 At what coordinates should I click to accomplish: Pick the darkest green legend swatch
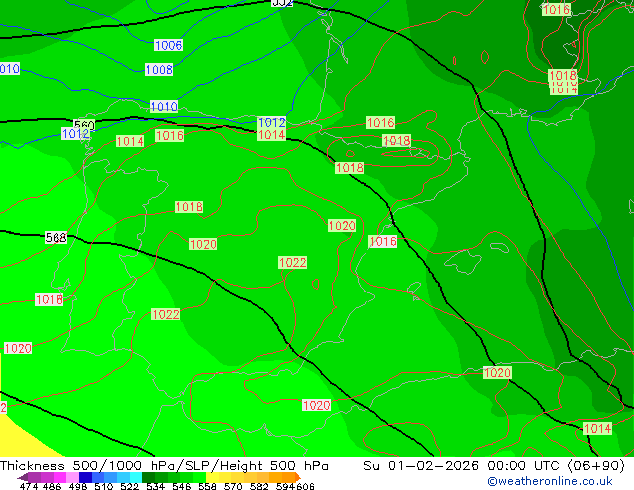[148, 477]
